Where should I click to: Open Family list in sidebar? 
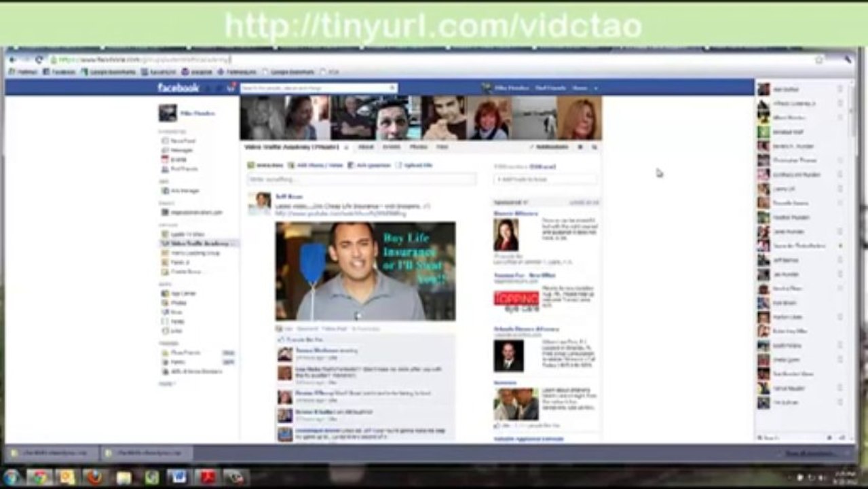[174, 363]
